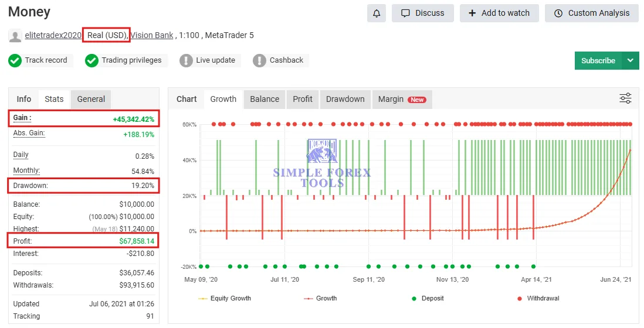Click the Add to watch button
This screenshot has height=328, width=644.
click(499, 13)
